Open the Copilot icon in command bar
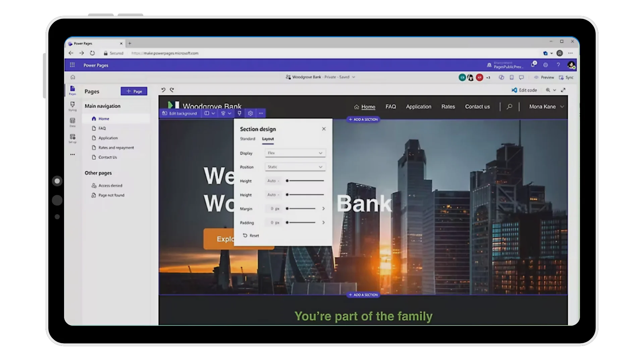This screenshot has width=644, height=362. [501, 77]
